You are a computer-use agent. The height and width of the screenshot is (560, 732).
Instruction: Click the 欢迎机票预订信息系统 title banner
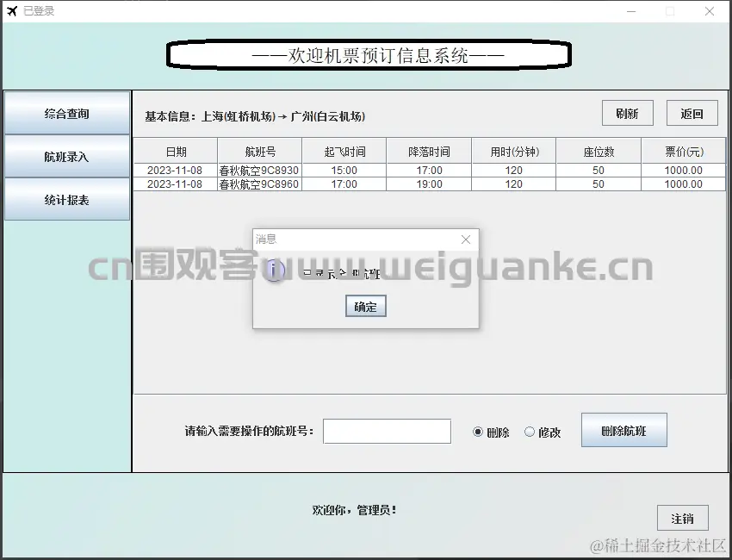coord(369,55)
